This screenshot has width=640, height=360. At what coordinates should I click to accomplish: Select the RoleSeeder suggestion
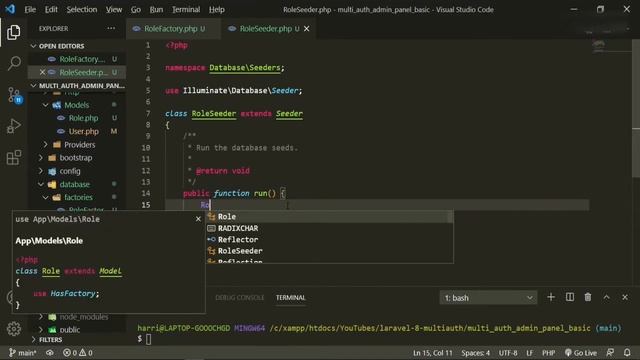[329, 251]
